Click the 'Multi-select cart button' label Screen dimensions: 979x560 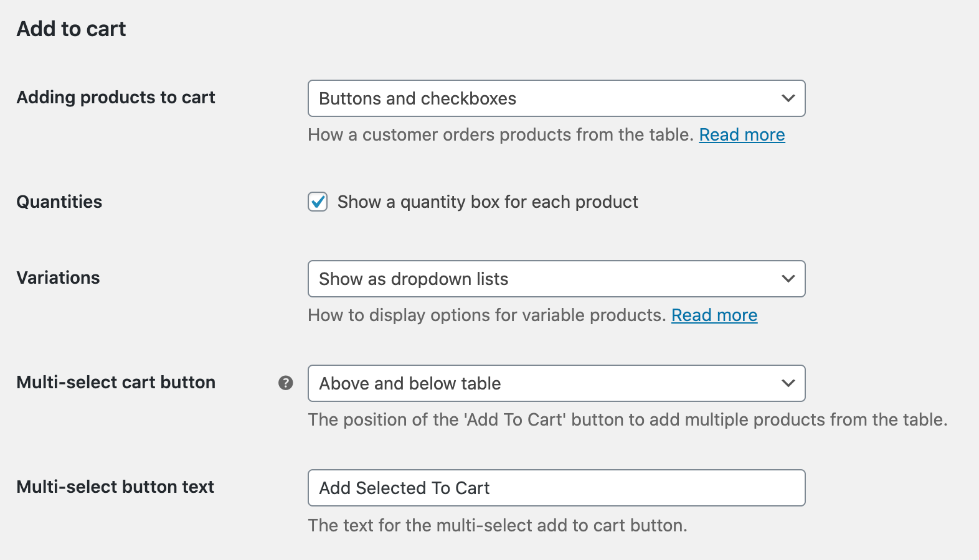tap(116, 382)
